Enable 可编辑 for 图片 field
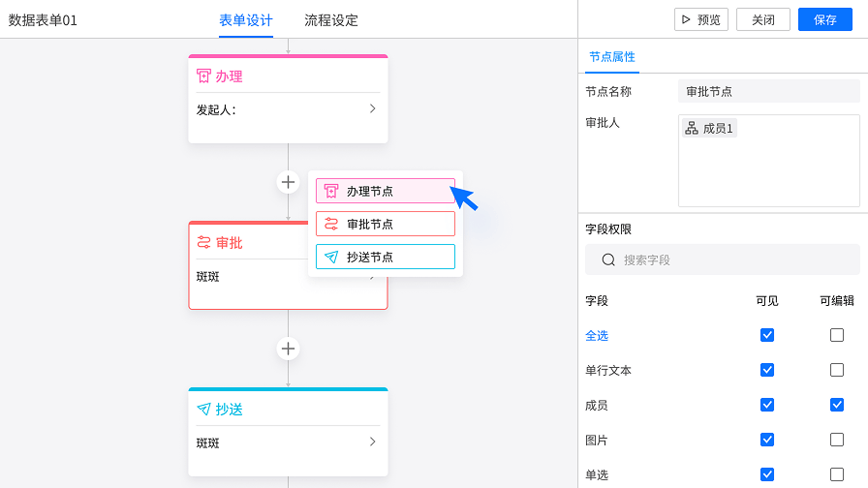The image size is (868, 488). click(837, 440)
